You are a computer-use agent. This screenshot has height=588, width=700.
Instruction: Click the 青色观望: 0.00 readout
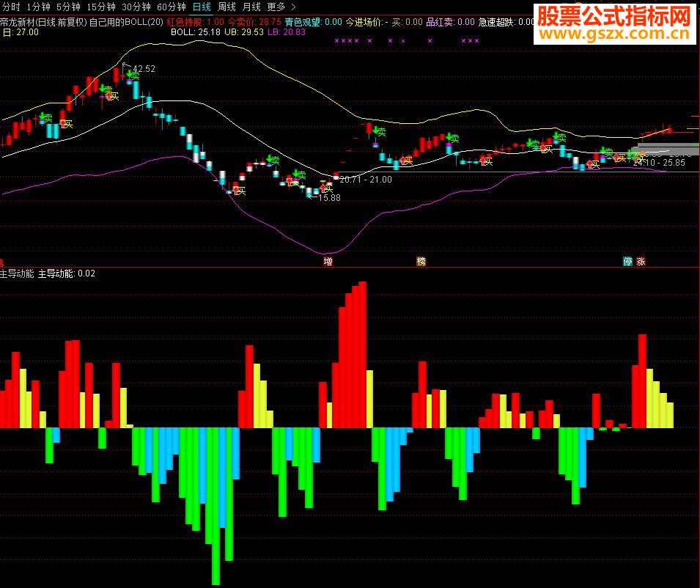point(314,22)
